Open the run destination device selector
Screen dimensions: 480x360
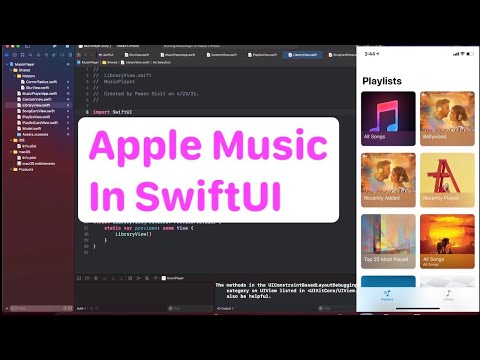128,46
